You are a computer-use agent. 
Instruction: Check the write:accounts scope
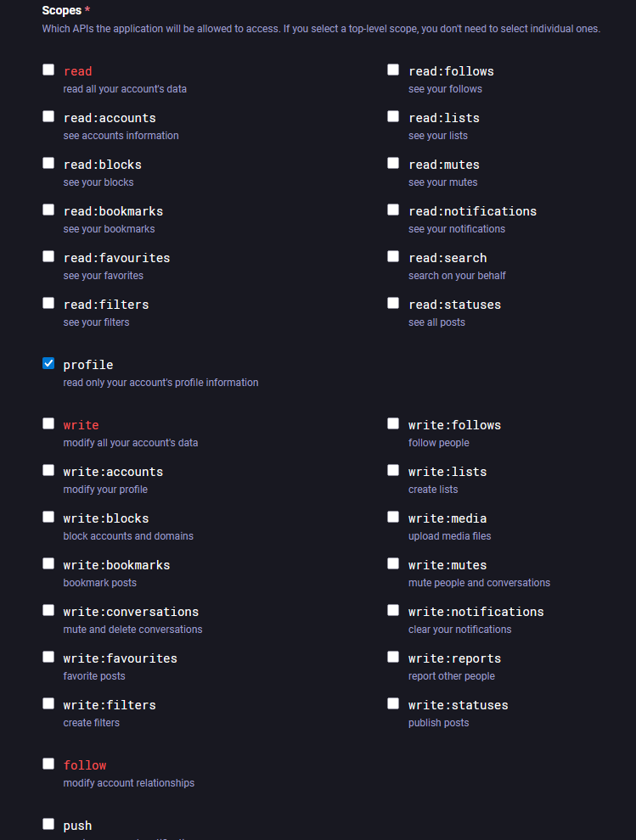click(48, 471)
